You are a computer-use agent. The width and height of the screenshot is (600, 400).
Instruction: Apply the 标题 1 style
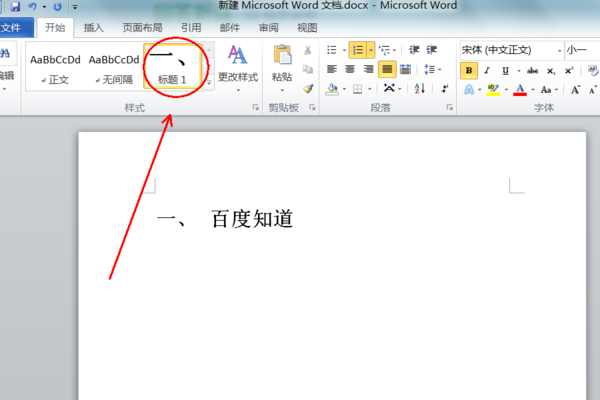[x=173, y=67]
